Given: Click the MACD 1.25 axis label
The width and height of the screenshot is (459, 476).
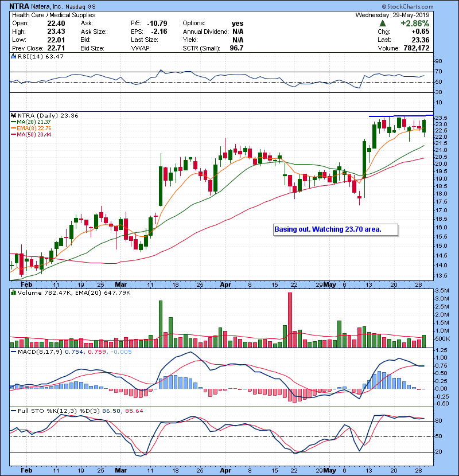Looking at the screenshot, I should pos(441,350).
